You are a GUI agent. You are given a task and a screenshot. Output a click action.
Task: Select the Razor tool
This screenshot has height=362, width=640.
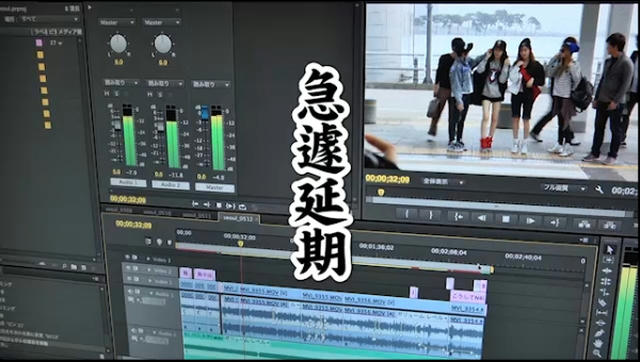coord(603,302)
